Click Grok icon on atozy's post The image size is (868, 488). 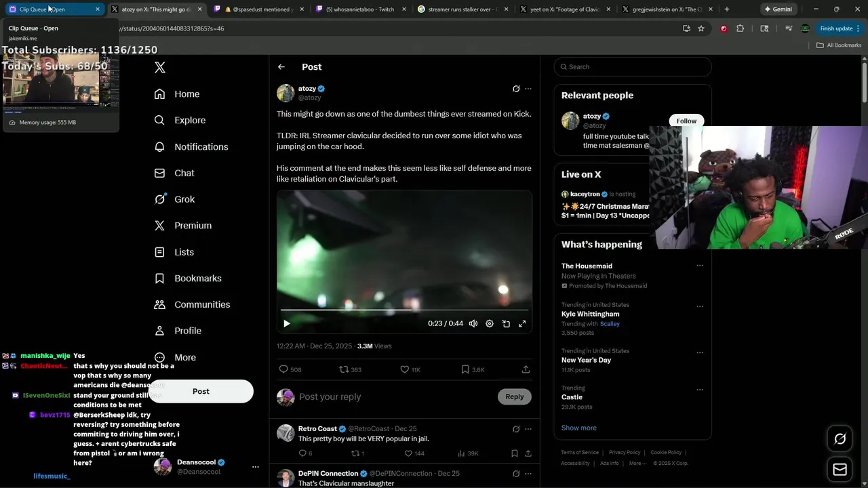click(x=516, y=89)
